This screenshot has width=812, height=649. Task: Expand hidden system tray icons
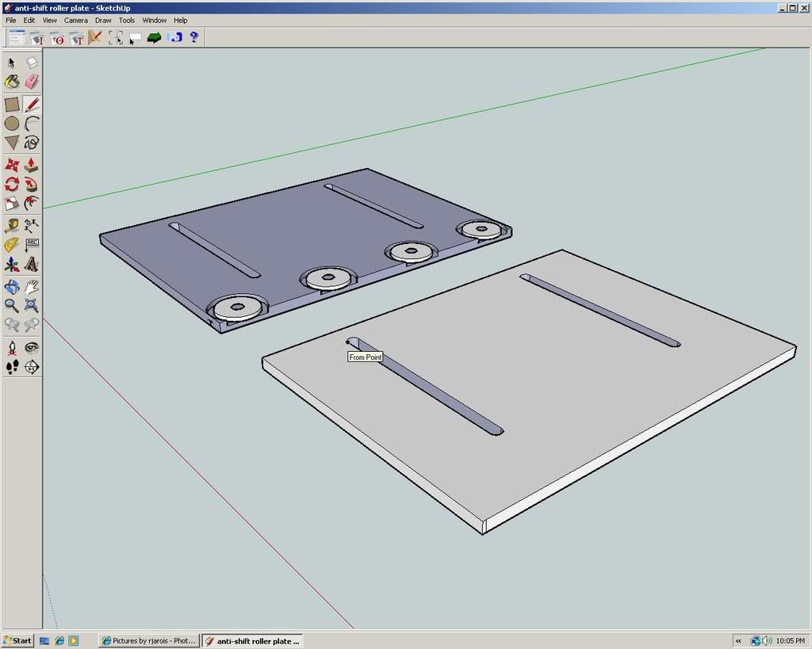(739, 640)
